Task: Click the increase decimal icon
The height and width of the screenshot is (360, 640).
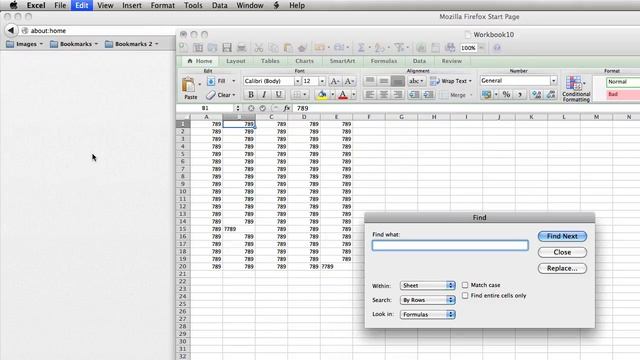Action: click(x=536, y=95)
